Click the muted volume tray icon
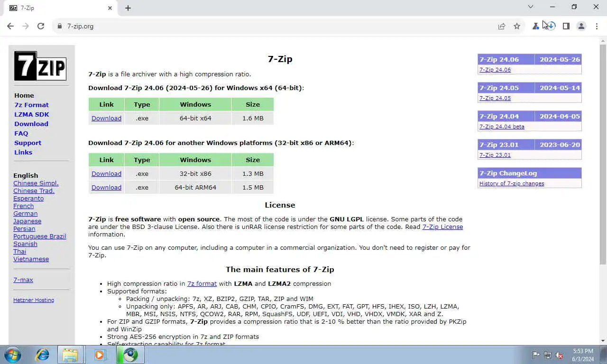 pyautogui.click(x=559, y=355)
